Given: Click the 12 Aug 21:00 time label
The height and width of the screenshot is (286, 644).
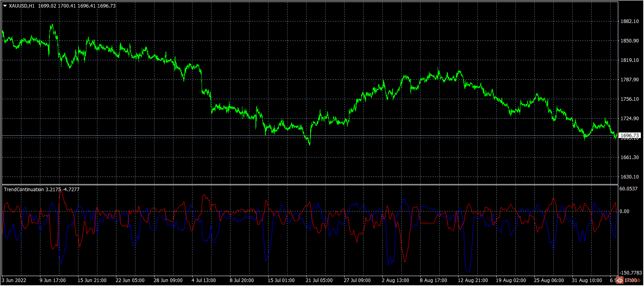Looking at the screenshot, I should (x=473, y=280).
